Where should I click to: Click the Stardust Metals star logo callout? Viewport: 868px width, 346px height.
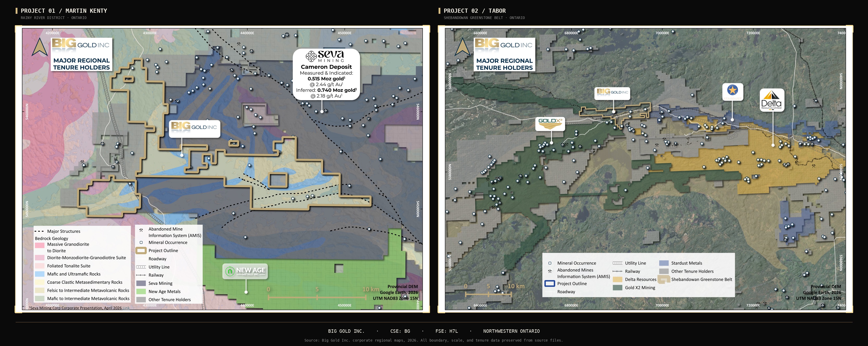coord(733,92)
